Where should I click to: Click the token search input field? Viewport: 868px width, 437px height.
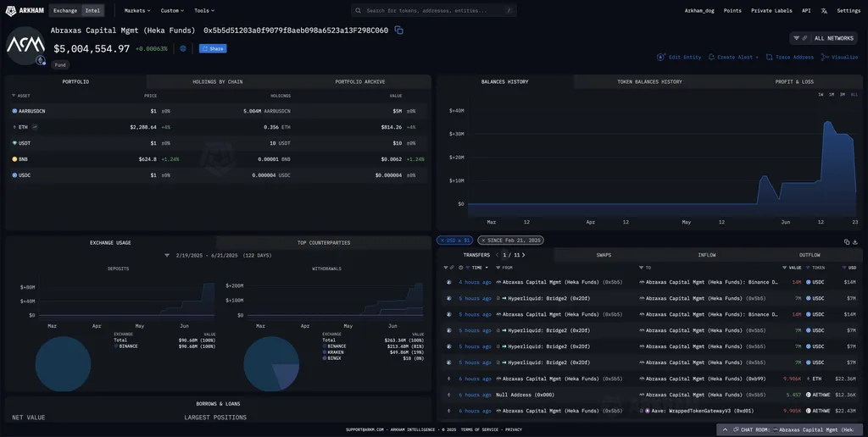coord(434,11)
